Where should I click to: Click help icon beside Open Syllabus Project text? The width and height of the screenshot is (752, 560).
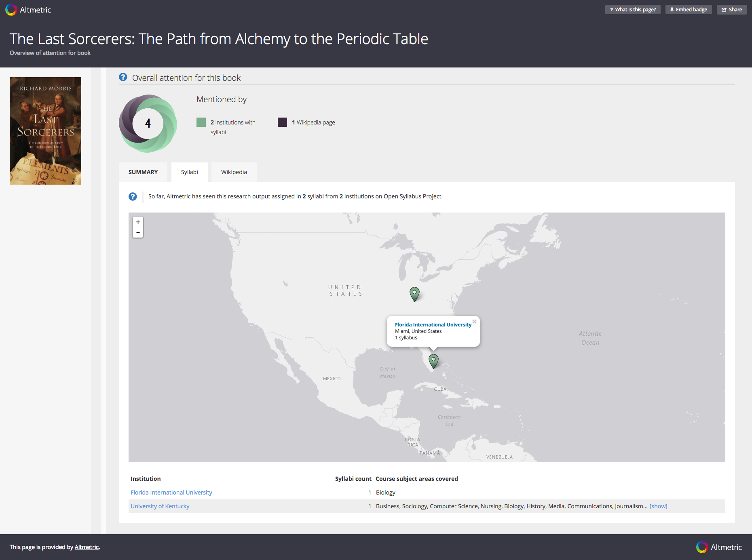[133, 196]
